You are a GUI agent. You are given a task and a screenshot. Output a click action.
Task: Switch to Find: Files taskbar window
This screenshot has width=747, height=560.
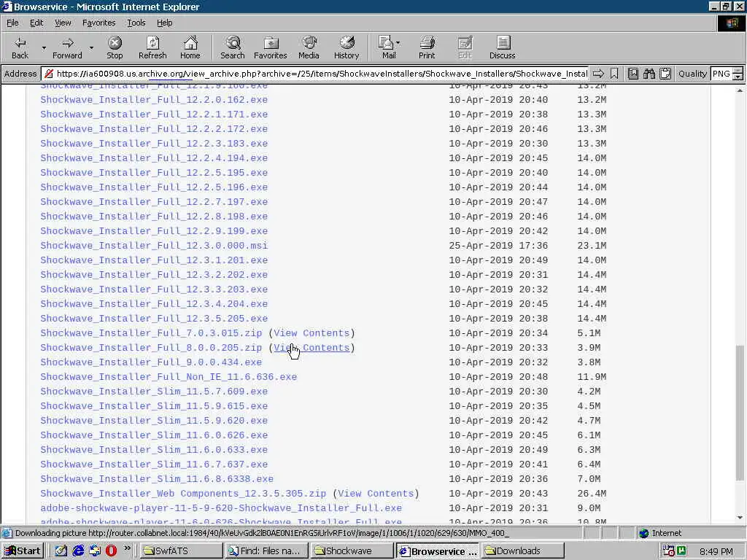click(x=266, y=551)
